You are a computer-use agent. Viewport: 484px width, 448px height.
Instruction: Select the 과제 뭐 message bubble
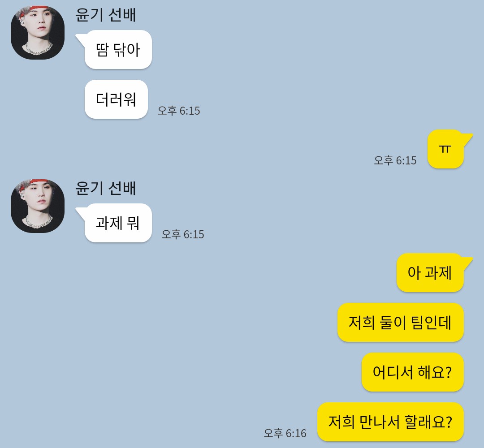tap(118, 223)
